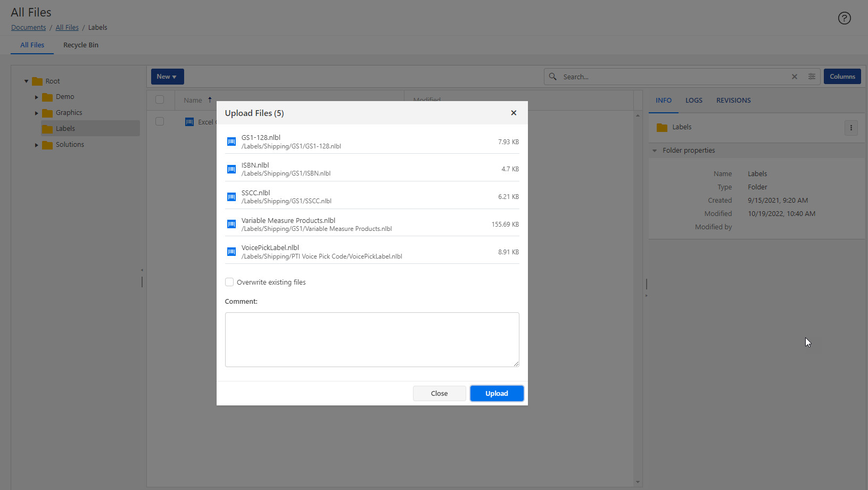Switch to the Recycle Bin tab
Viewport: 868px width, 490px height.
[81, 45]
